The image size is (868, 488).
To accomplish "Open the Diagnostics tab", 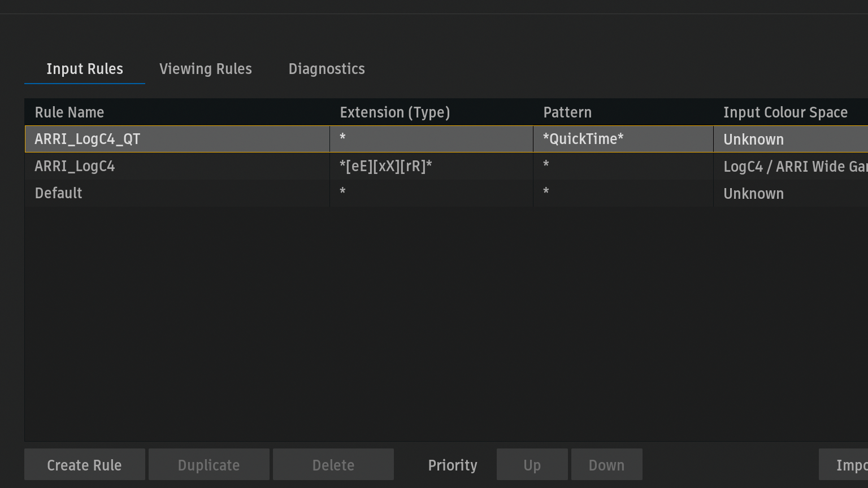I will [x=326, y=69].
